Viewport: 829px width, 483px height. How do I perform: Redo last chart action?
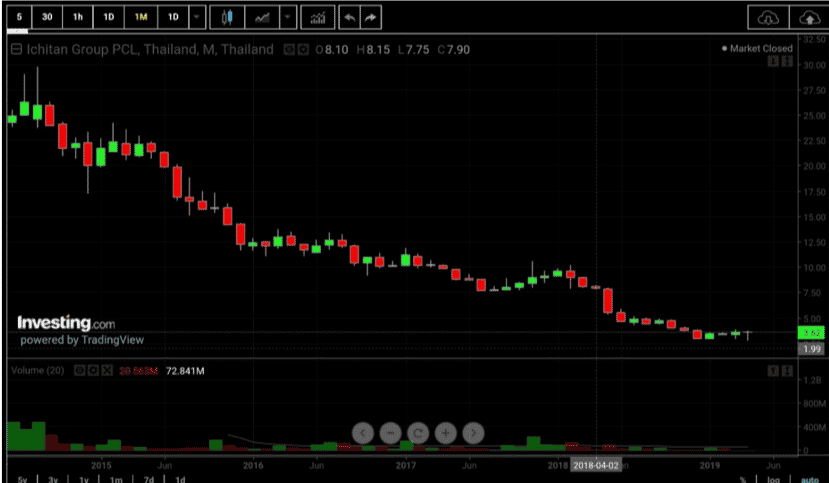(371, 17)
